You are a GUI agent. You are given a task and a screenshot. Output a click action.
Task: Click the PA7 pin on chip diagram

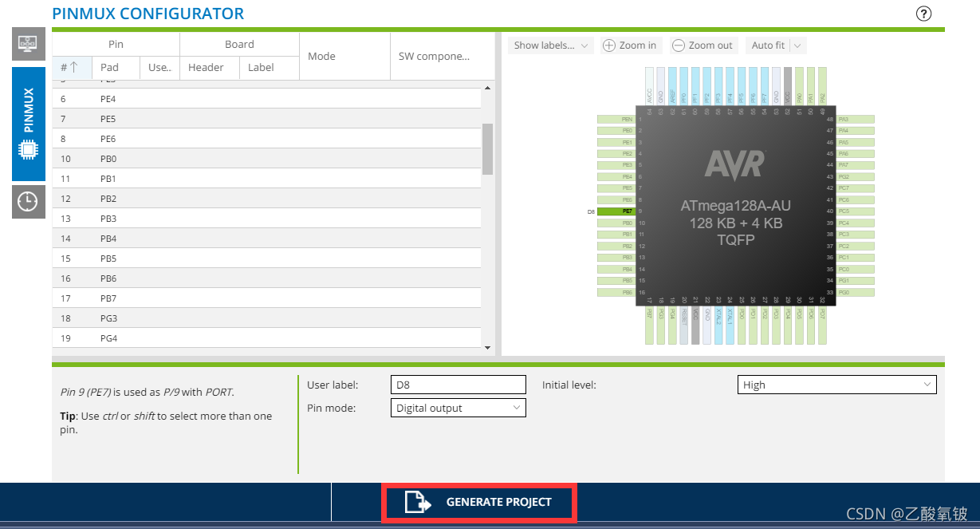[x=856, y=165]
